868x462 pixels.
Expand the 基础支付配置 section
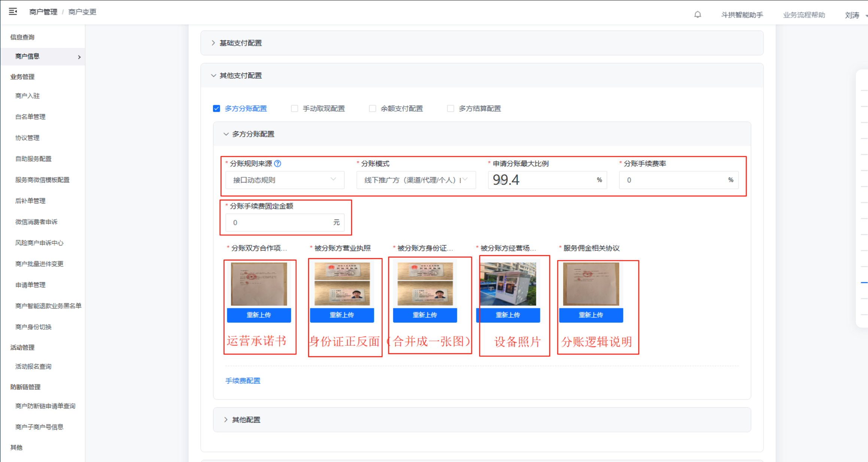coord(482,43)
